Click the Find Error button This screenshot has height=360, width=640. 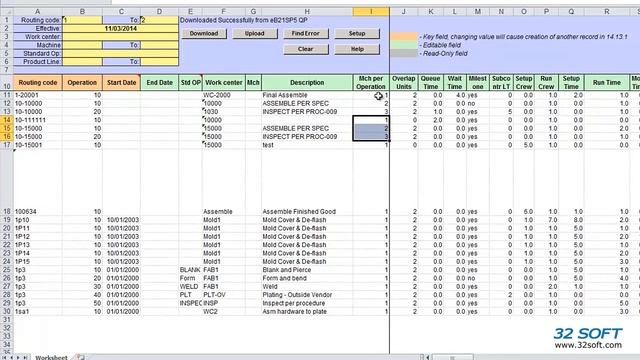(306, 33)
